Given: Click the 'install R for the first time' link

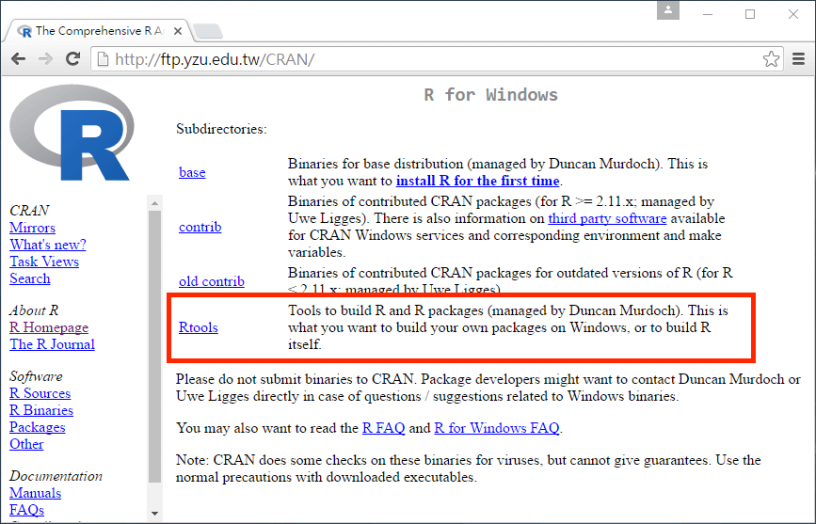Looking at the screenshot, I should pos(477,181).
